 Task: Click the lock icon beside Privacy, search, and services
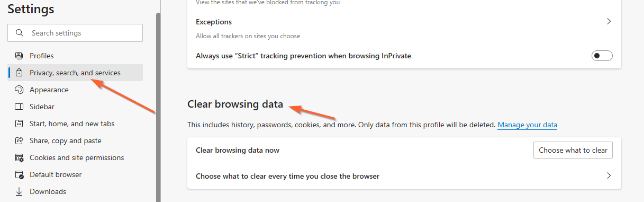pyautogui.click(x=20, y=73)
